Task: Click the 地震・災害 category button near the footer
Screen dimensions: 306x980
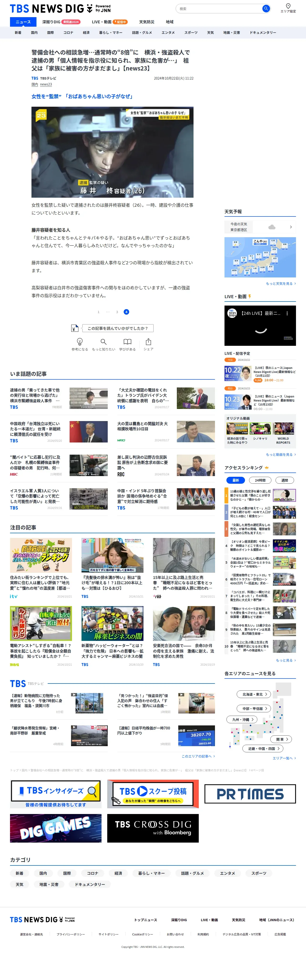Action: click(x=49, y=885)
